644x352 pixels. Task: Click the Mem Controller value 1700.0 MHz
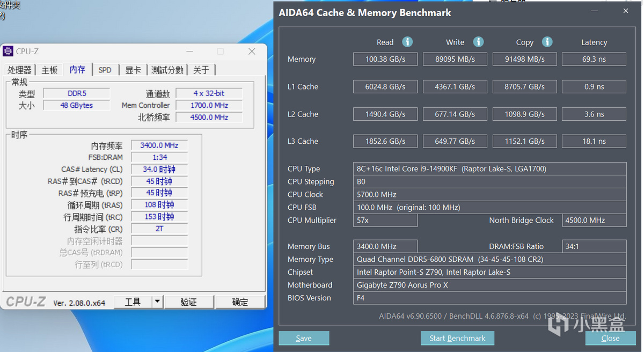coord(209,105)
